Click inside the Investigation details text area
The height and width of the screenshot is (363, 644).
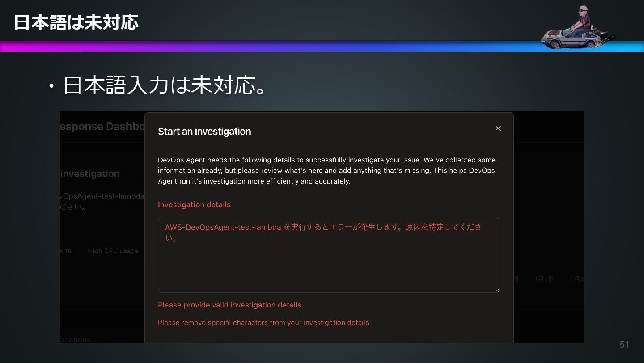[x=329, y=255]
